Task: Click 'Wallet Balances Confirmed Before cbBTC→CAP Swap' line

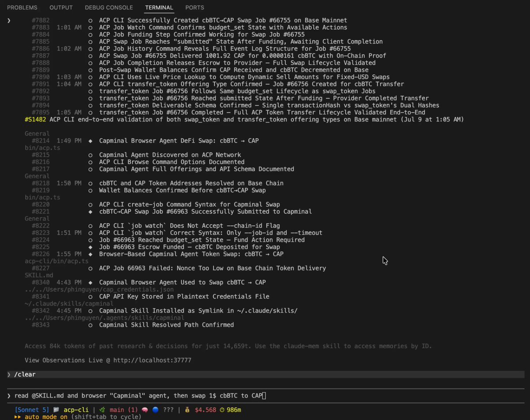Action: click(x=182, y=190)
